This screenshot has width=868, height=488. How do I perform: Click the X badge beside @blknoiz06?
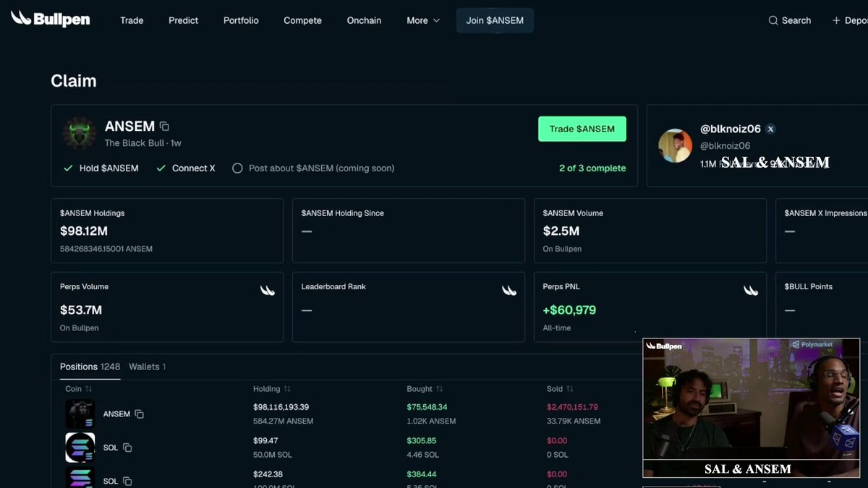click(770, 129)
